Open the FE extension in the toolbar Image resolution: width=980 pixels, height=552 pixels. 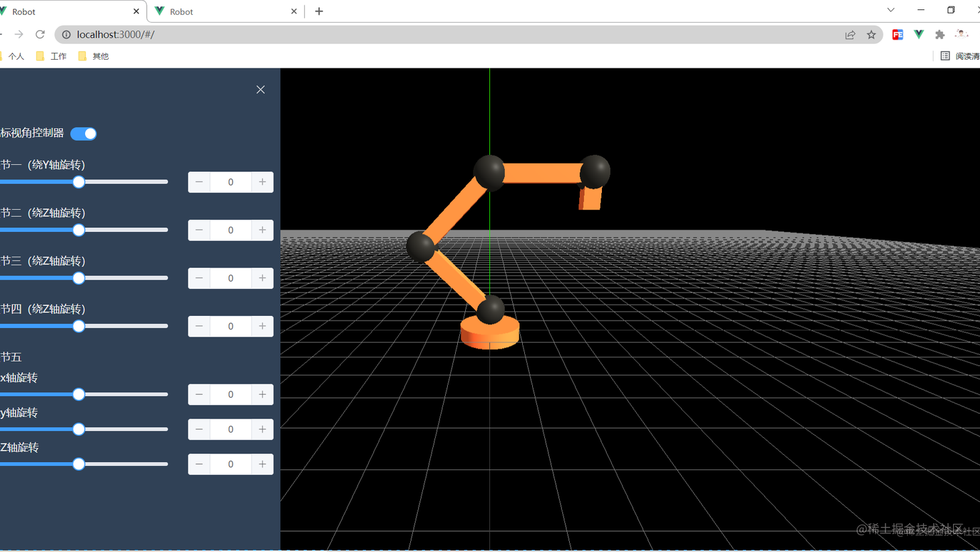pos(898,34)
